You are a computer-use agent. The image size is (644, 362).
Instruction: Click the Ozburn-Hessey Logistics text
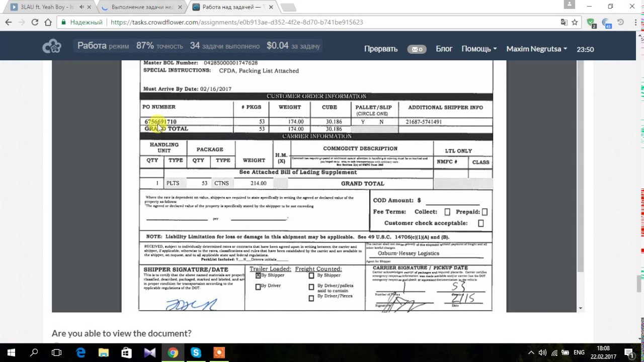point(409,253)
